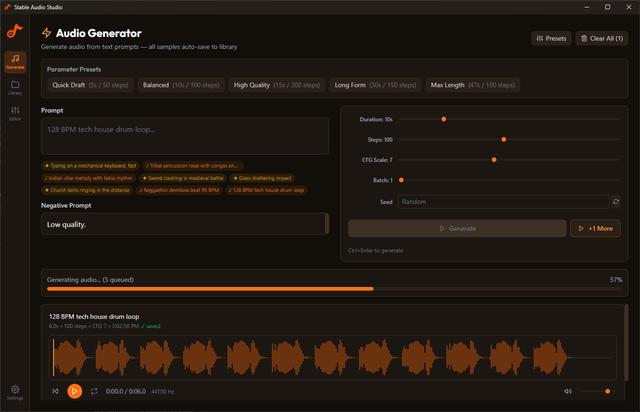This screenshot has width=640, height=412.
Task: Apply the Quick Draft preset
Action: (x=90, y=85)
